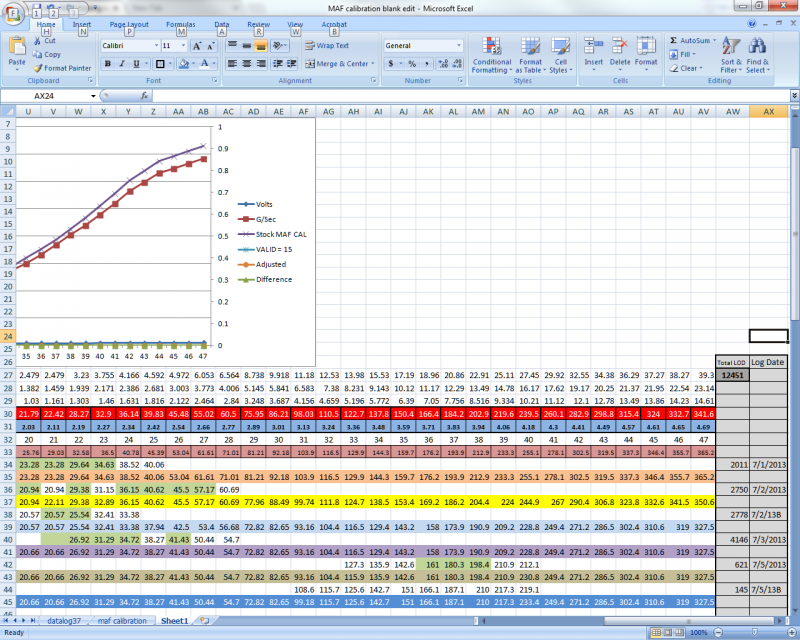Image resolution: width=800 pixels, height=640 pixels.
Task: Open the font size dropdown
Action: coord(184,46)
